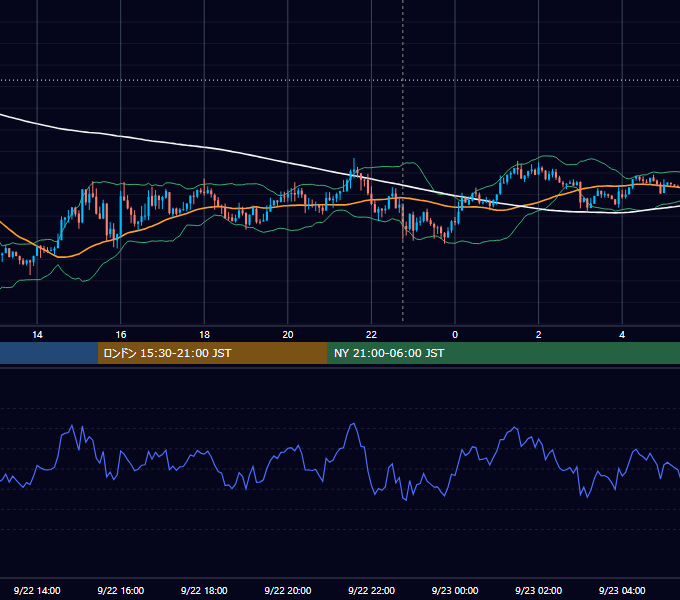The height and width of the screenshot is (600, 680).
Task: Click the 9/23 00:00 date label
Action: click(455, 590)
